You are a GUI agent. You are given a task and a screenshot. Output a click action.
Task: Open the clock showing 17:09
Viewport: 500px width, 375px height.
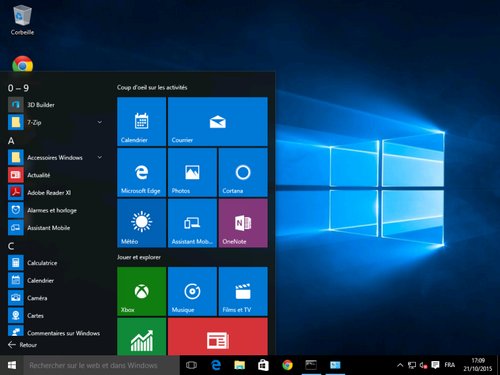coord(478,365)
